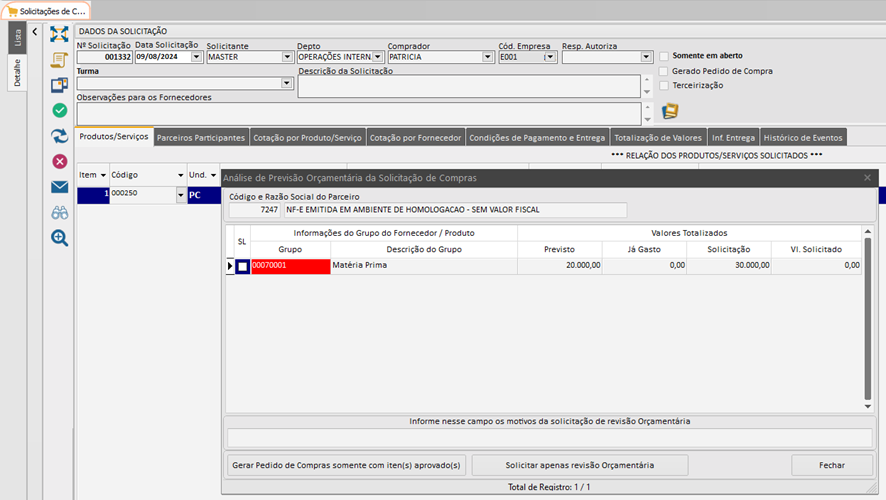This screenshot has width=886, height=500.
Task: Select the Detalhe vertical tab
Action: [x=18, y=73]
